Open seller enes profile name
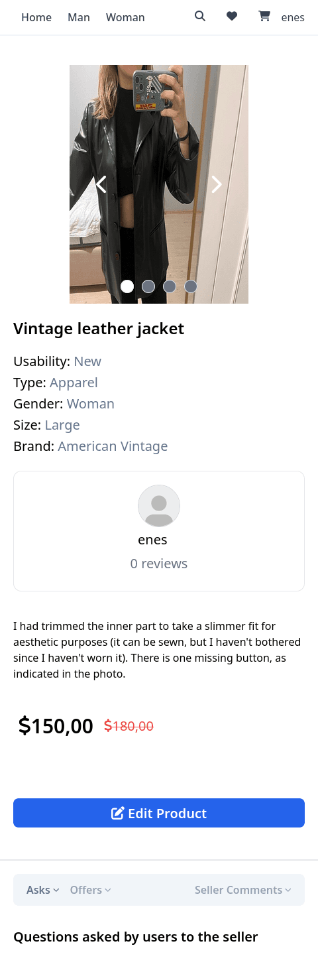Image resolution: width=318 pixels, height=980 pixels. (152, 540)
